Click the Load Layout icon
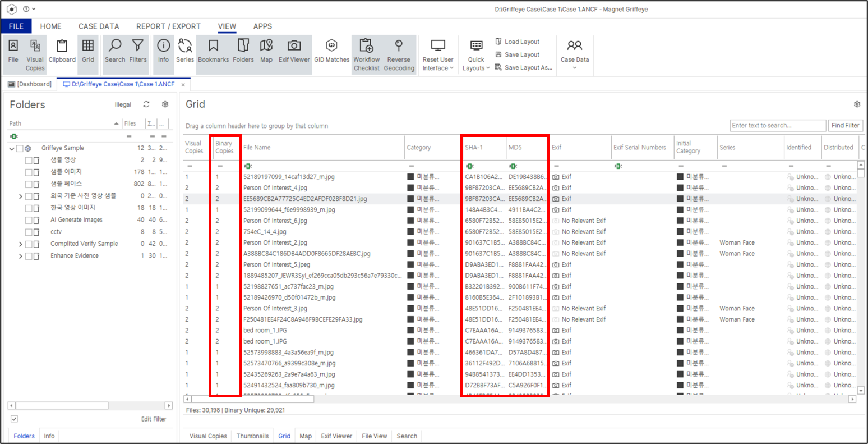The width and height of the screenshot is (868, 444). point(498,42)
